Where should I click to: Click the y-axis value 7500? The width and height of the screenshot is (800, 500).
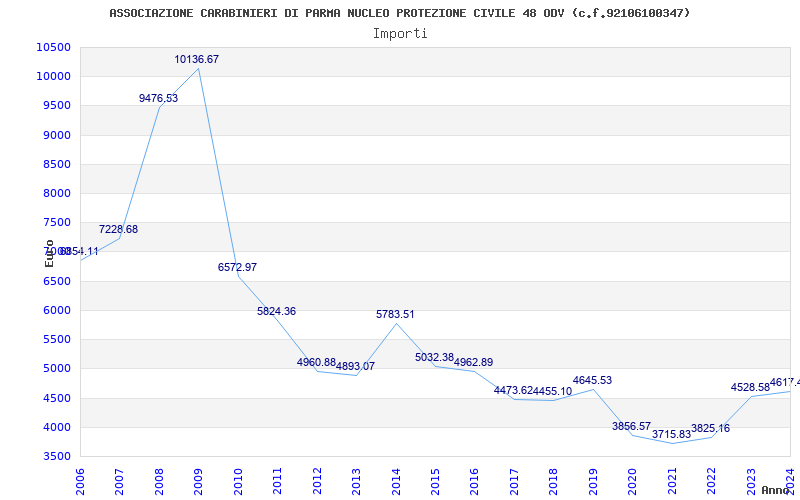pos(56,222)
